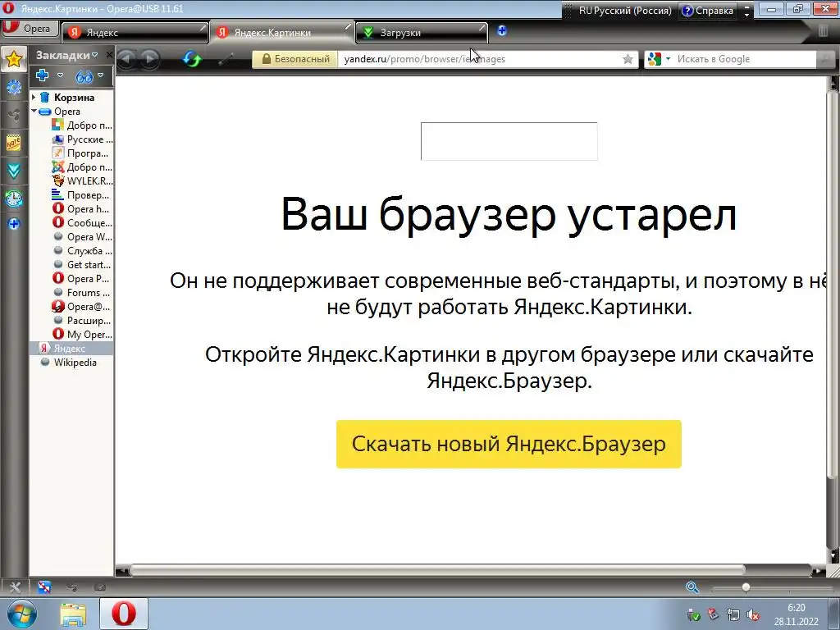Viewport: 840px width, 630px height.
Task: Click the add bookmark plus icon
Action: (43, 75)
